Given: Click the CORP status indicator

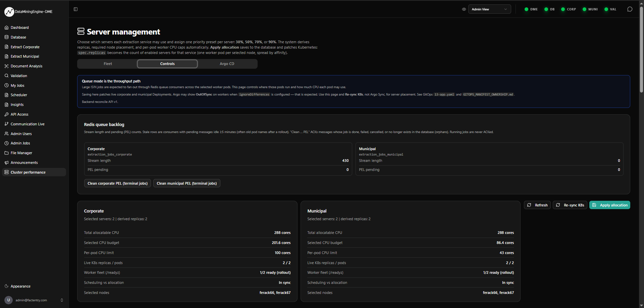Looking at the screenshot, I should point(569,9).
